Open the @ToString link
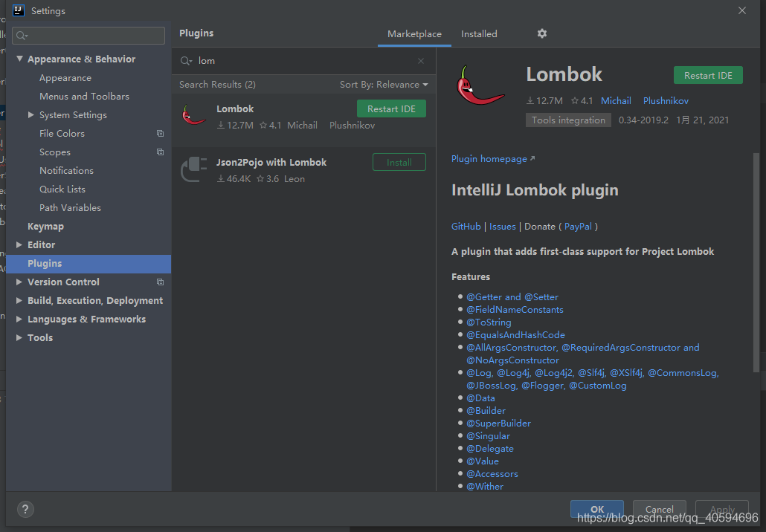Viewport: 766px width, 532px height. pyautogui.click(x=489, y=322)
